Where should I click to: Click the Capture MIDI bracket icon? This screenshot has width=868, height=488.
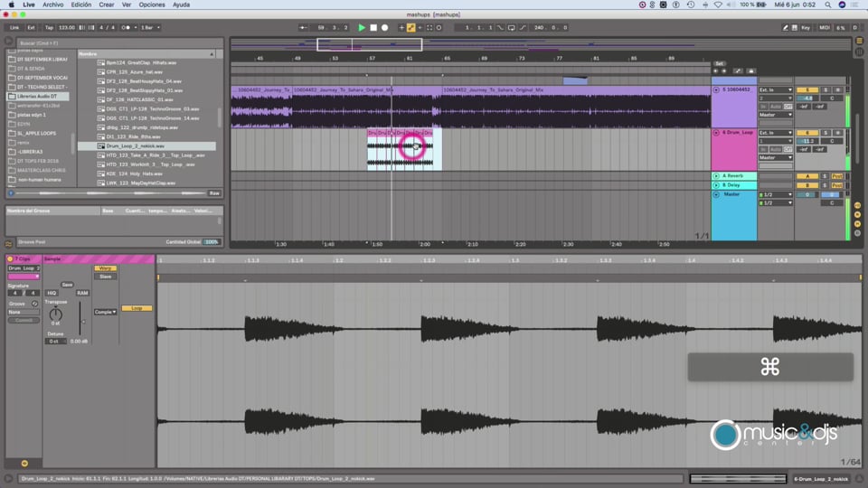point(429,28)
